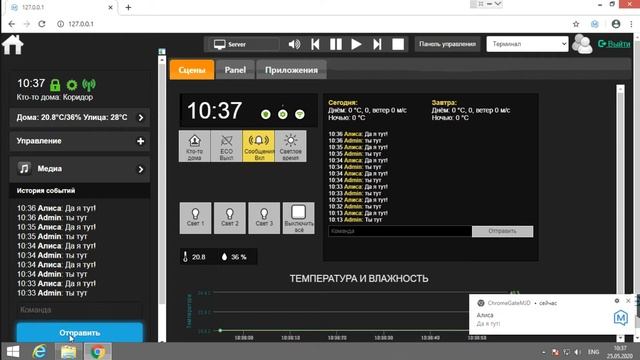Click the green gear icon in sidebar

[x=72, y=85]
